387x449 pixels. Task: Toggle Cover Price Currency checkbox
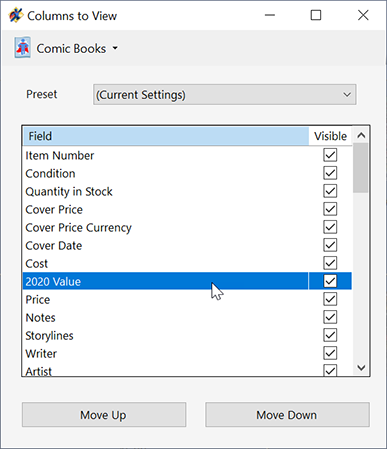click(330, 227)
